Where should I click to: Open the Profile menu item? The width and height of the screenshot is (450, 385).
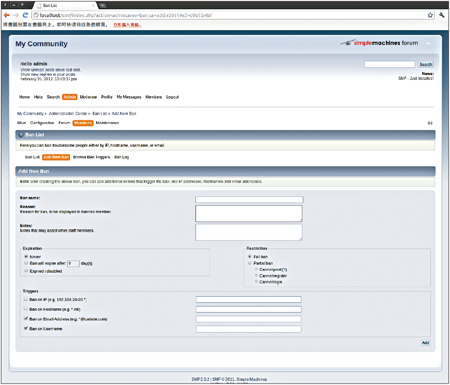pos(107,97)
